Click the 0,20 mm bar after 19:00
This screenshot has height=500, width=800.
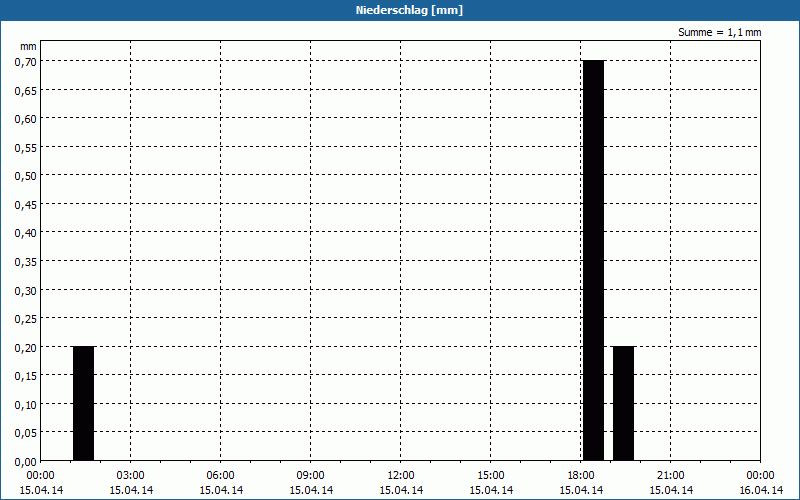pos(623,404)
